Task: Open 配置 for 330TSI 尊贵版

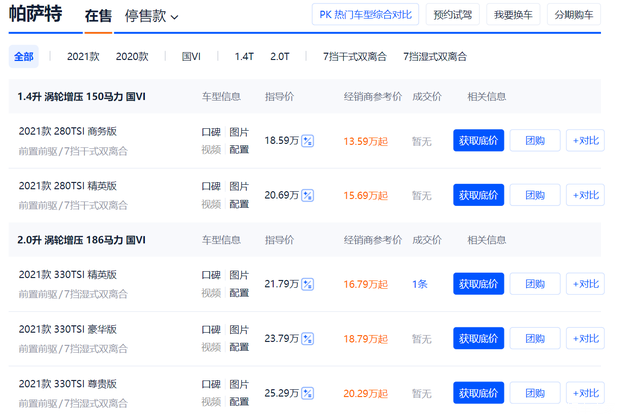Action: (239, 402)
